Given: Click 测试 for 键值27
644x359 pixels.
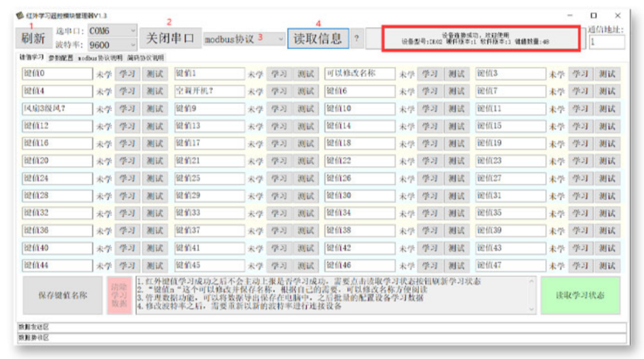Looking at the screenshot, I should 607,178.
